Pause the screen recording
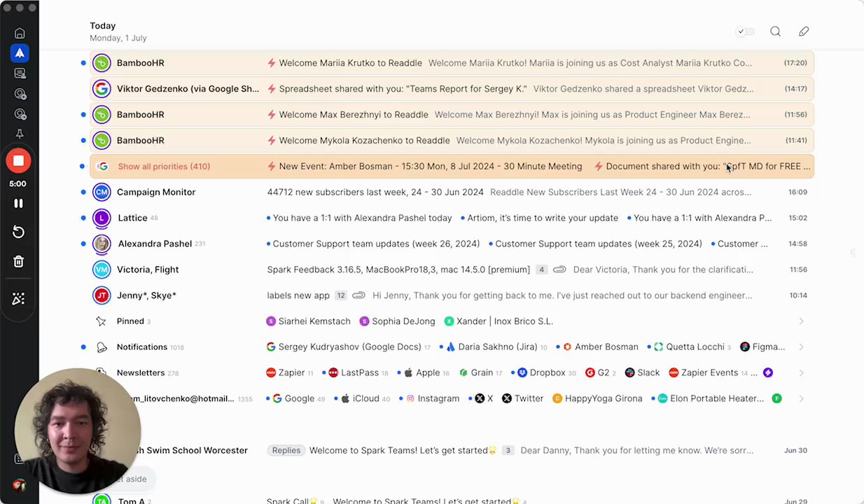This screenshot has width=864, height=504. coord(19,204)
